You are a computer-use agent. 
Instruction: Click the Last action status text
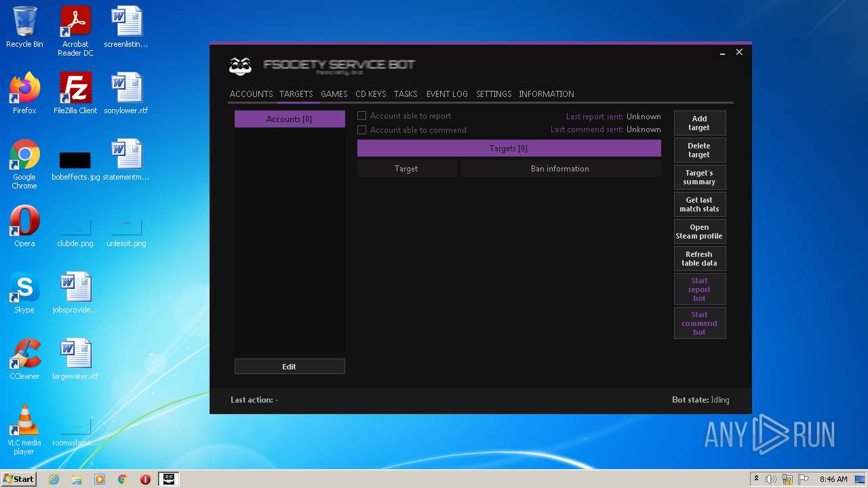(254, 400)
